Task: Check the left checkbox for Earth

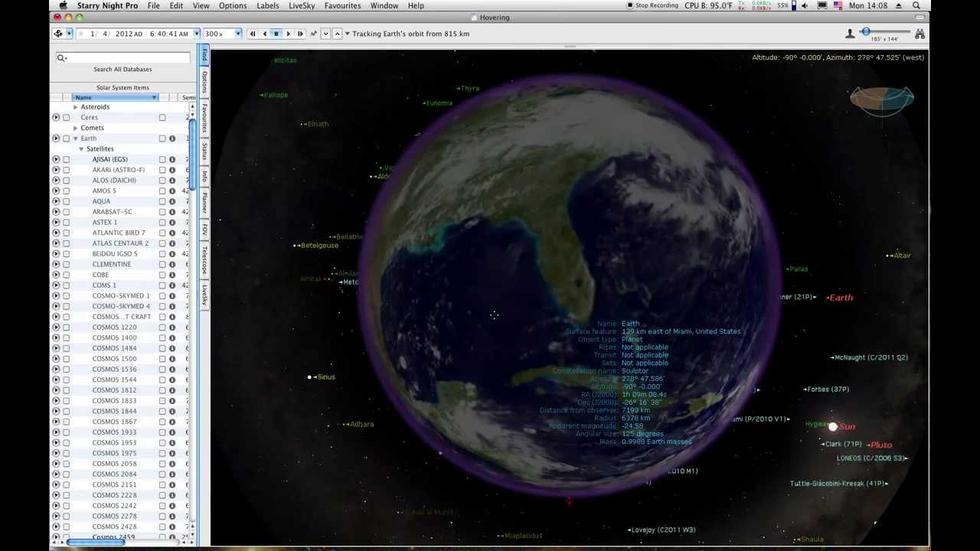Action: point(67,139)
